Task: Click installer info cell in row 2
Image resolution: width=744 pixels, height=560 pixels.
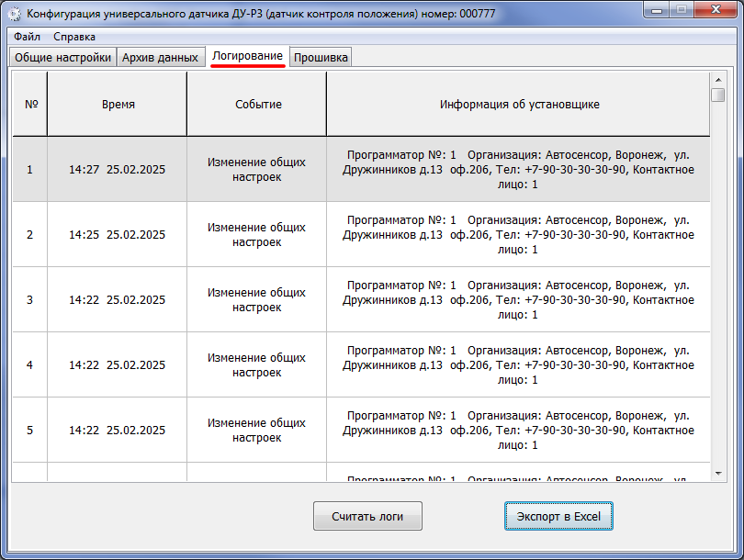Action: 519,234
